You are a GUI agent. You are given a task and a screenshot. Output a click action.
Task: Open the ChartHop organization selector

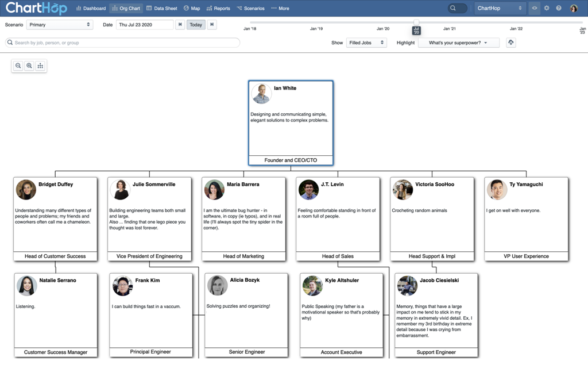coord(500,8)
